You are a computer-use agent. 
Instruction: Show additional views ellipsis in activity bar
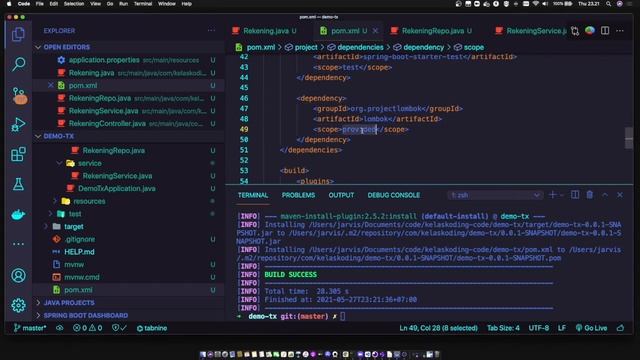click(18, 244)
